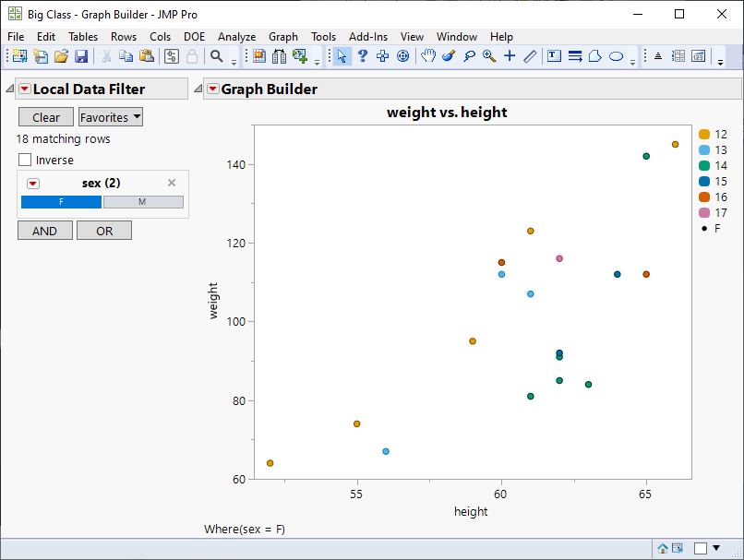The height and width of the screenshot is (560, 744).
Task: Select the Selection crosshair-plus tool
Action: click(x=382, y=56)
